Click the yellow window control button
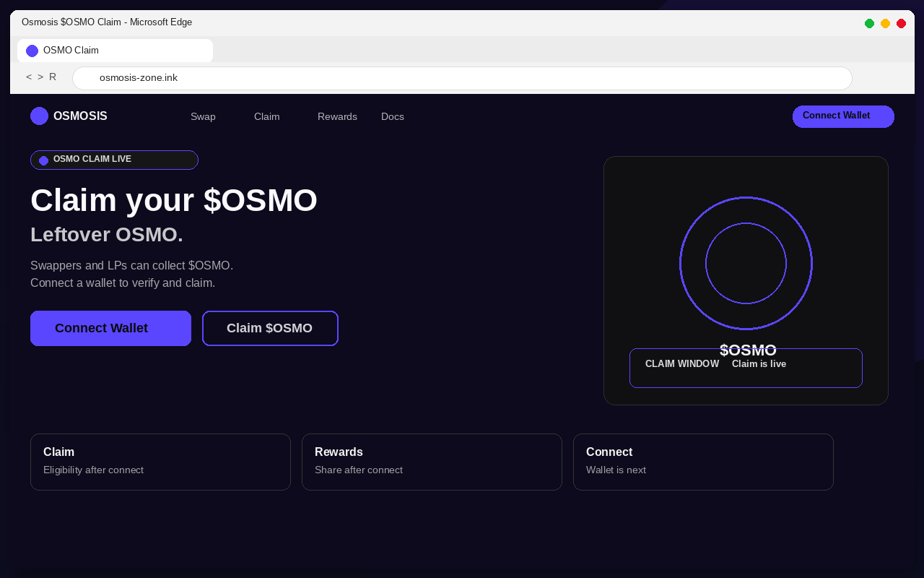924x578 pixels. [885, 23]
